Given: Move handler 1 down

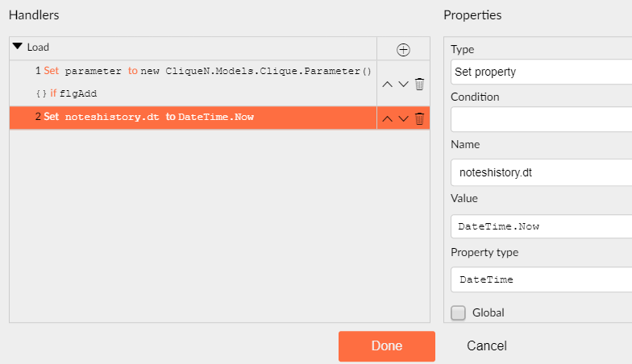Looking at the screenshot, I should 403,84.
